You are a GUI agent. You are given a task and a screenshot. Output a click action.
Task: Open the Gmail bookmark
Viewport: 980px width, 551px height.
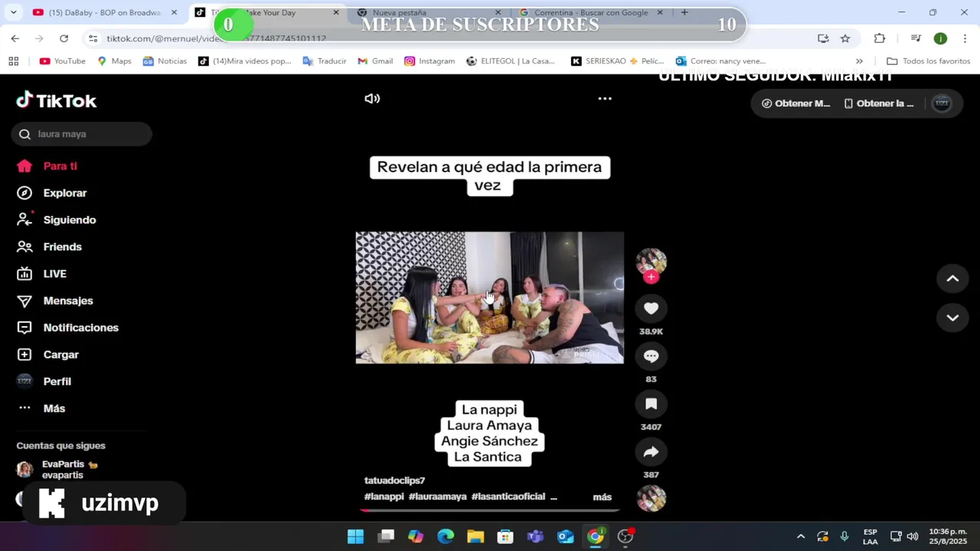click(x=374, y=61)
